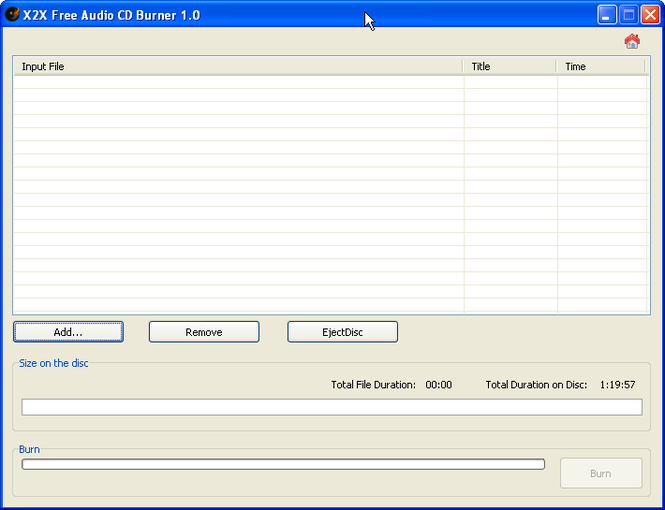Click the Total Duration on Disc value 1:19:57

(617, 385)
